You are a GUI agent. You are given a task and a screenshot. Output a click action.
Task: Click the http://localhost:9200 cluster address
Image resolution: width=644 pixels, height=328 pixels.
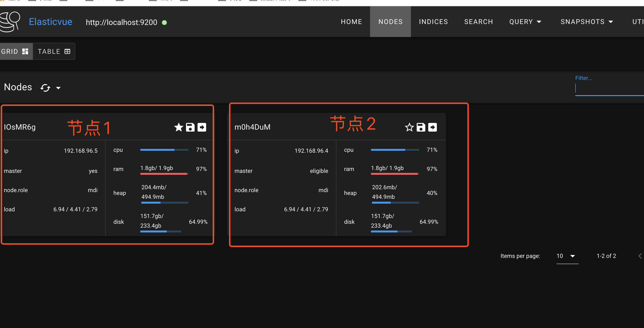click(122, 23)
